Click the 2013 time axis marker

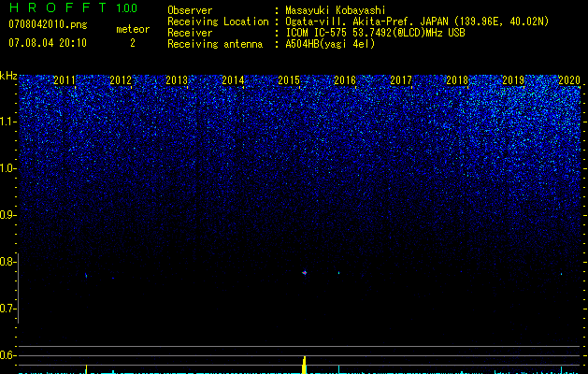point(177,79)
